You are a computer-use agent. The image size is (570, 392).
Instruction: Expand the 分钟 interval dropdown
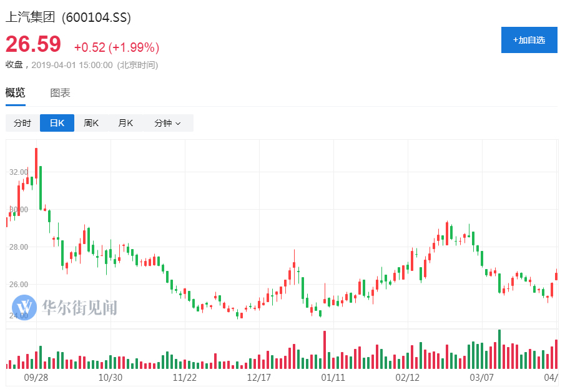(168, 123)
